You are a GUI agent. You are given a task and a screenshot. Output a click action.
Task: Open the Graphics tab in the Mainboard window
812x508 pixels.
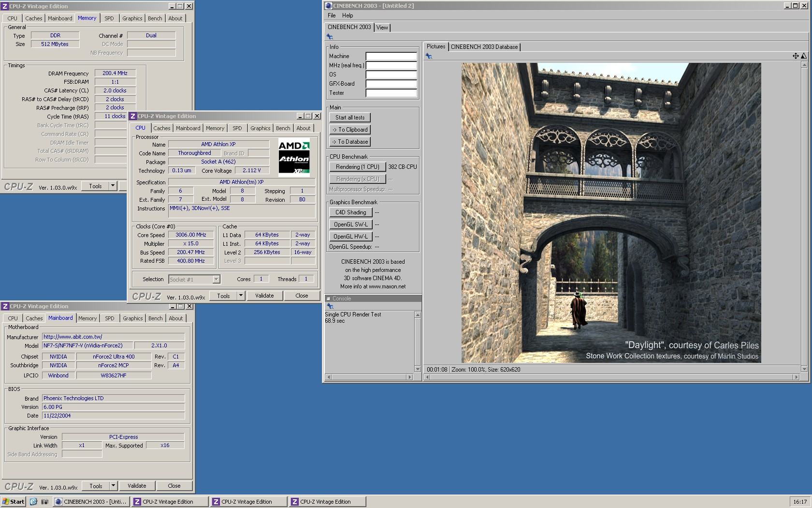coord(133,318)
